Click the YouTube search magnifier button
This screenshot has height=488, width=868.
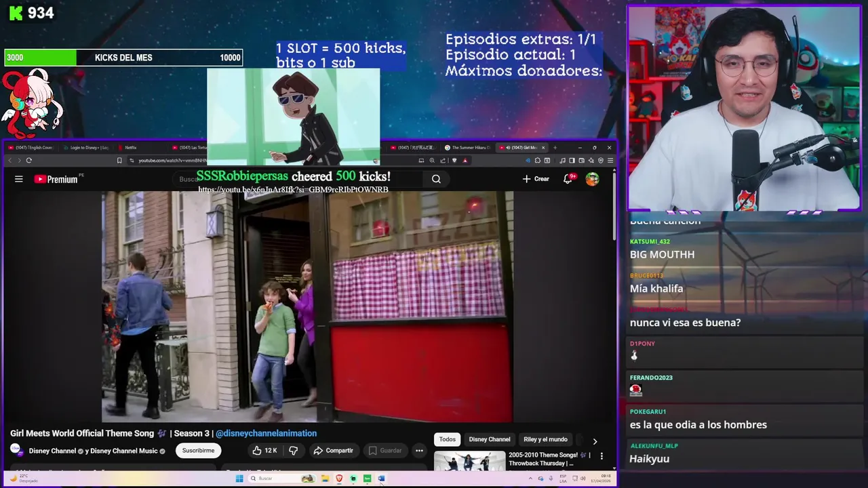[x=436, y=179]
